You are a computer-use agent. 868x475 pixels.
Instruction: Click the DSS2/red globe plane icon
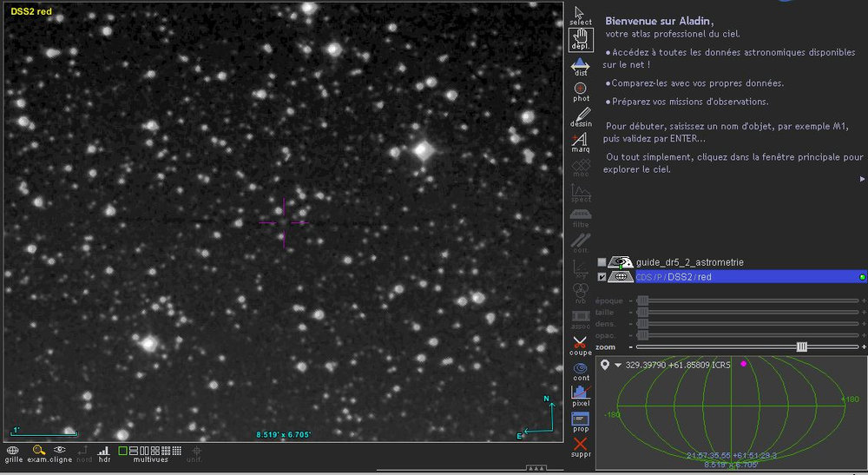pos(621,277)
